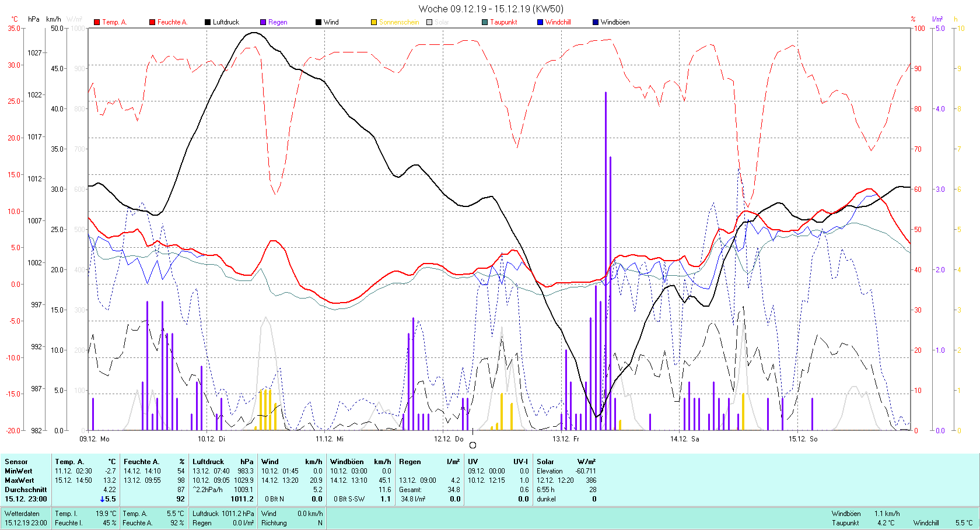Click the hPa axis unit label
This screenshot has width=980, height=530.
[x=34, y=19]
